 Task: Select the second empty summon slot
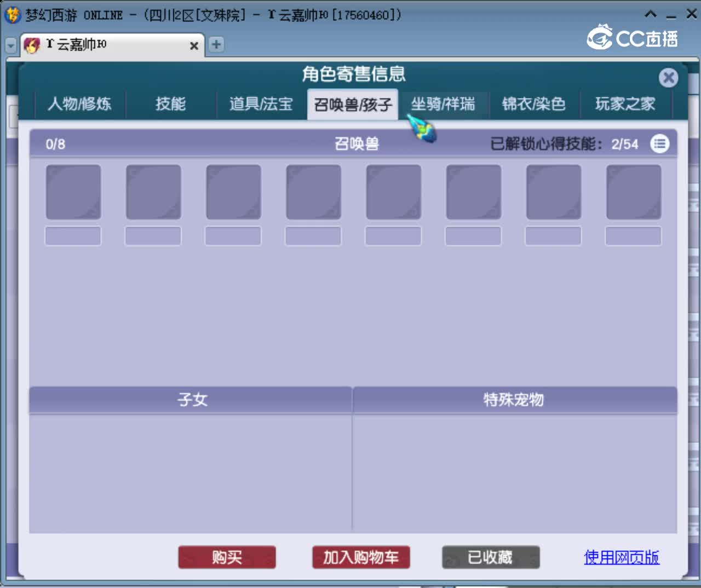(153, 192)
